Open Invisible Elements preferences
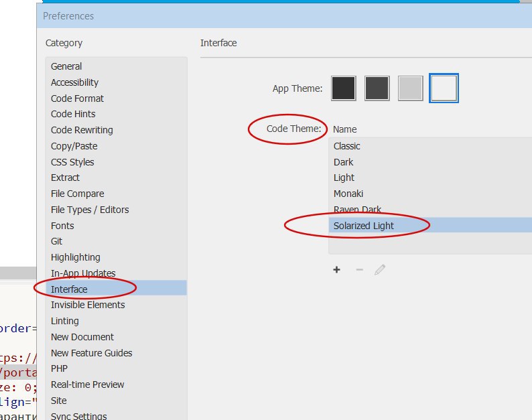 [88, 305]
